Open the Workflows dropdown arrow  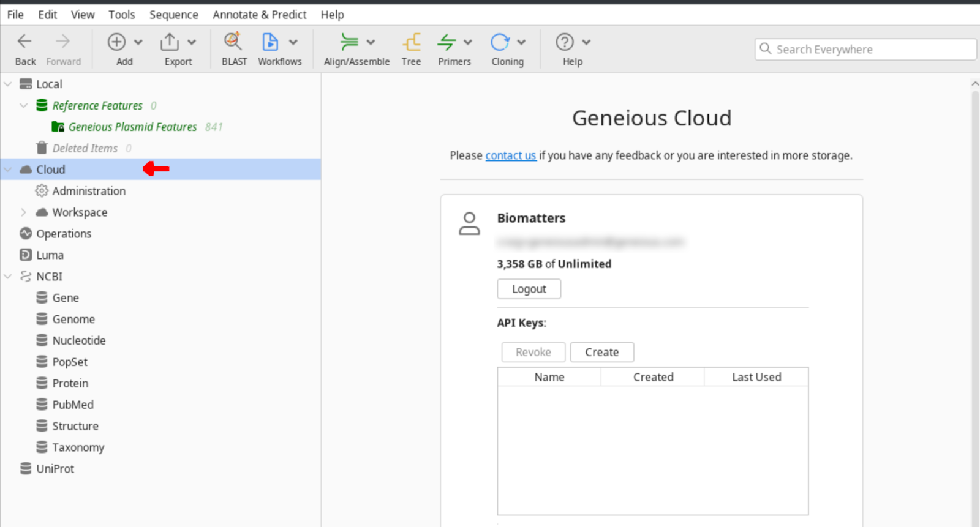(293, 42)
